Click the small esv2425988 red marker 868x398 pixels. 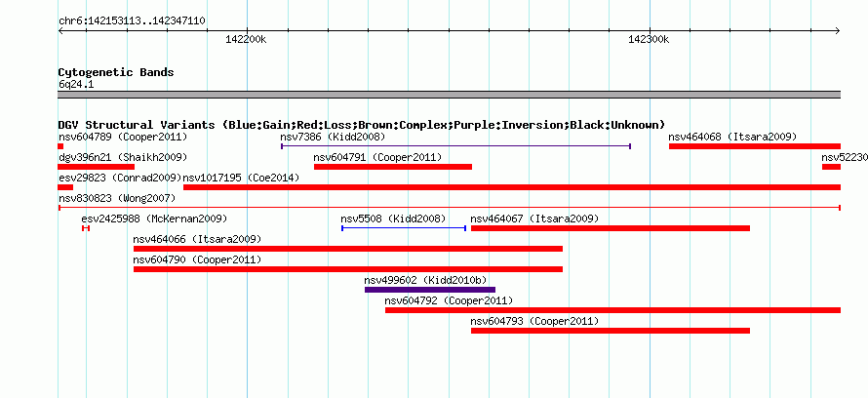[x=85, y=228]
